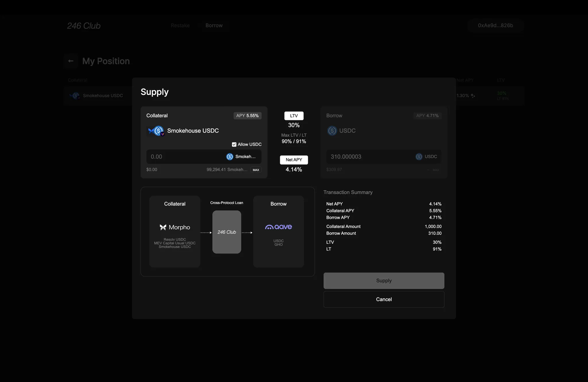Click the 246 Club card in the loan diagram
The width and height of the screenshot is (588, 382).
[x=227, y=232]
